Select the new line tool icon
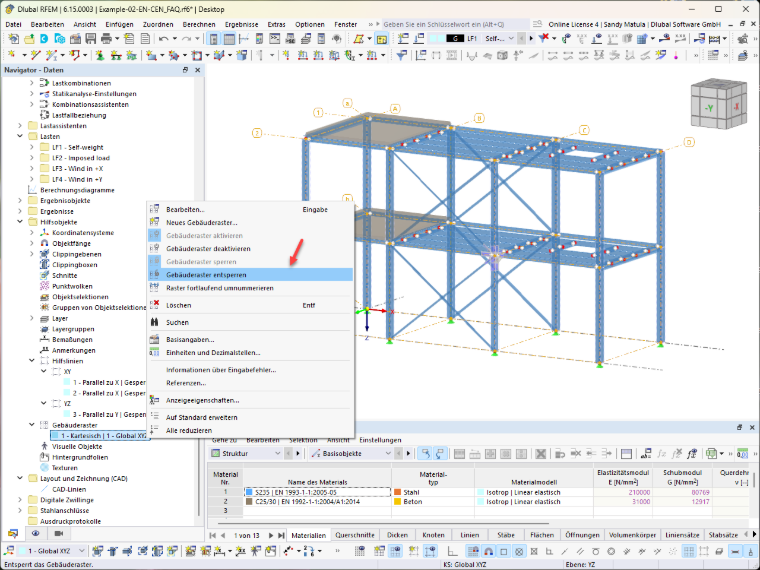This screenshot has width=760, height=570. (35, 56)
